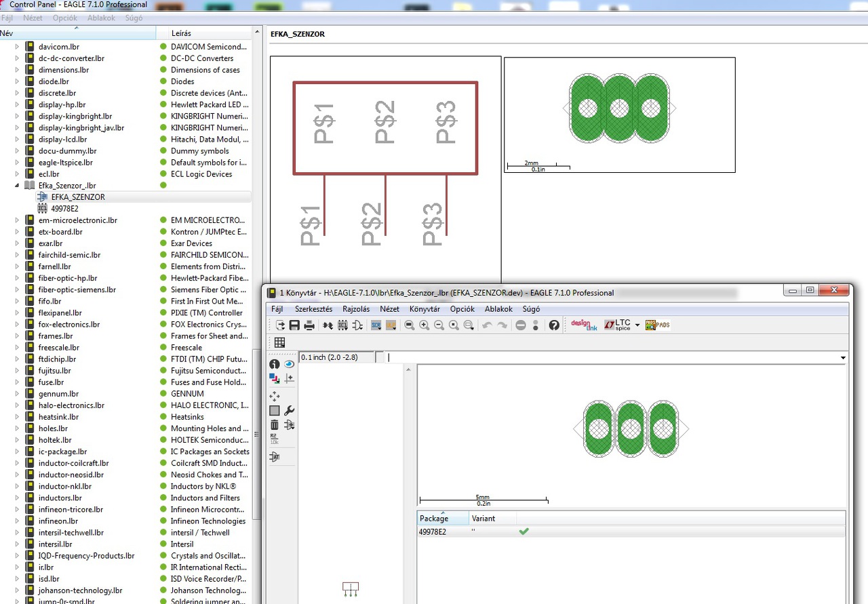Open Szerkesztés menu in library editor
The width and height of the screenshot is (868, 604).
[313, 309]
